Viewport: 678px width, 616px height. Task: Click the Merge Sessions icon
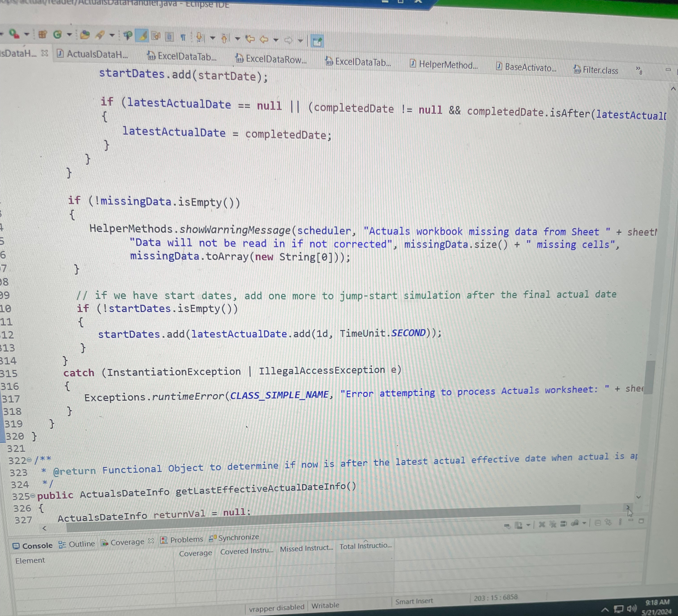click(564, 524)
